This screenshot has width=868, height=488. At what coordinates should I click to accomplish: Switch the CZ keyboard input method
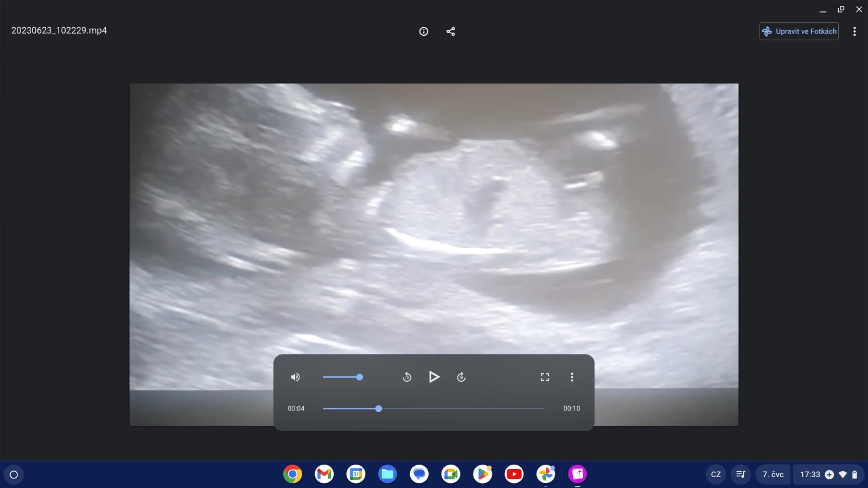point(716,474)
